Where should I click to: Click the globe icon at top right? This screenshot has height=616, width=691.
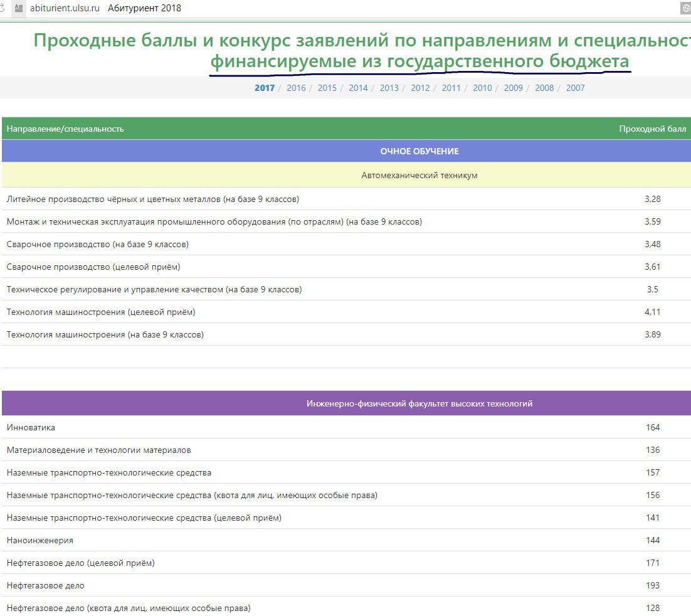point(686,8)
